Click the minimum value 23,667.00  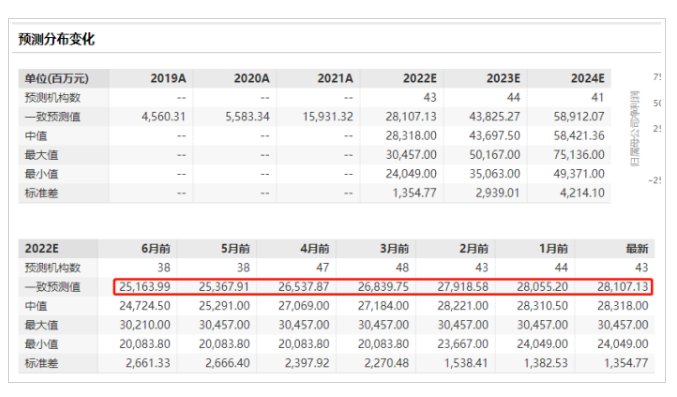463,344
